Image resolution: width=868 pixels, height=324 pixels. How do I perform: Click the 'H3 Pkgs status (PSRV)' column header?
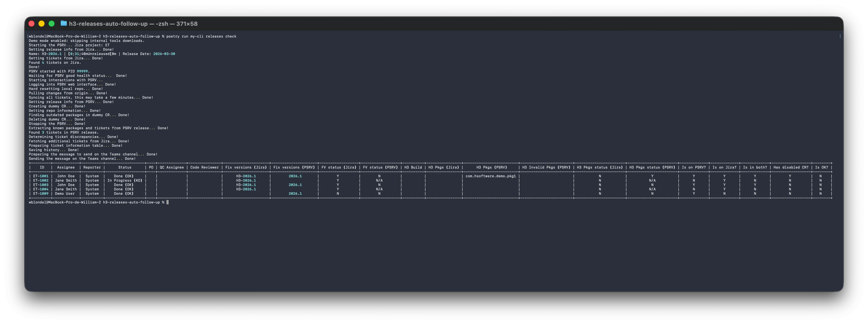(x=652, y=167)
